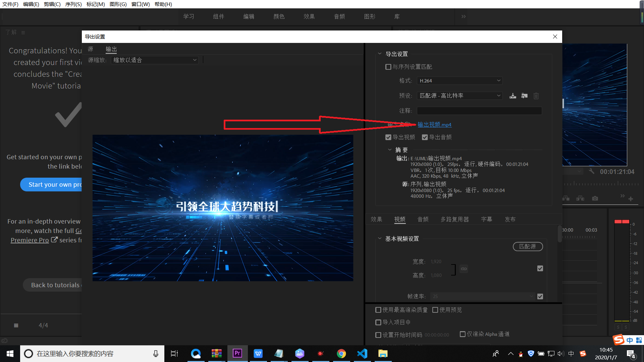This screenshot has height=362, width=644.
Task: Click the delete preset icon in export panel
Action: click(x=536, y=96)
